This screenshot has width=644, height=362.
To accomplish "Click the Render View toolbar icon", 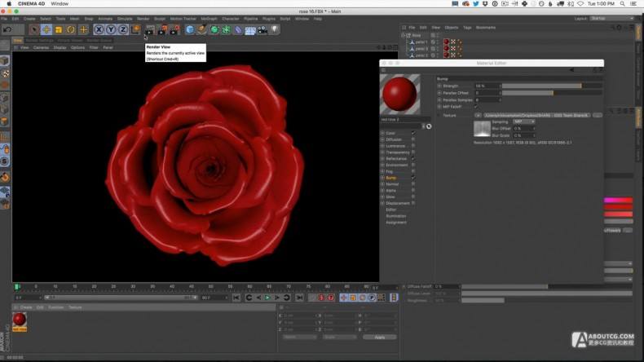I will [149, 29].
